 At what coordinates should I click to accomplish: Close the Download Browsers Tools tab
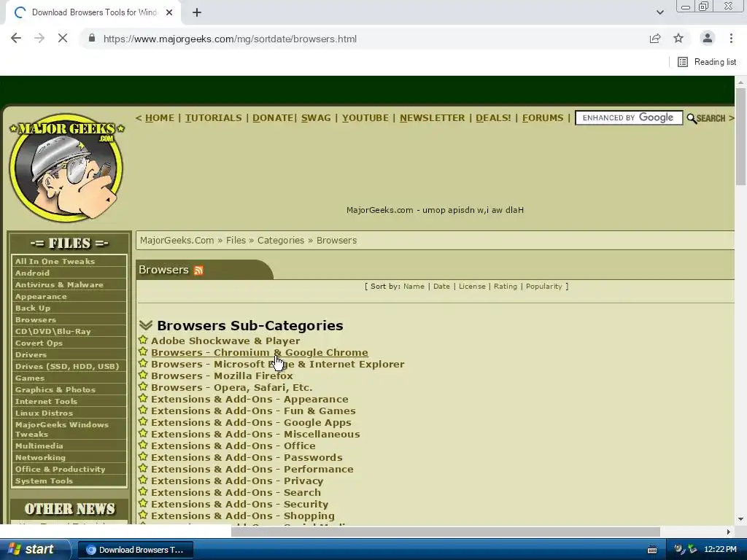[x=169, y=12]
